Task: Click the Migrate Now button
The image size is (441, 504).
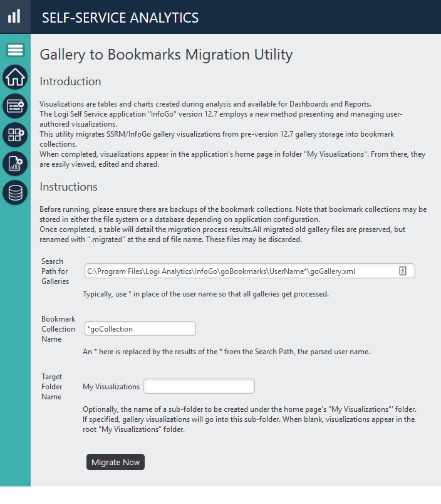Action: point(115,462)
